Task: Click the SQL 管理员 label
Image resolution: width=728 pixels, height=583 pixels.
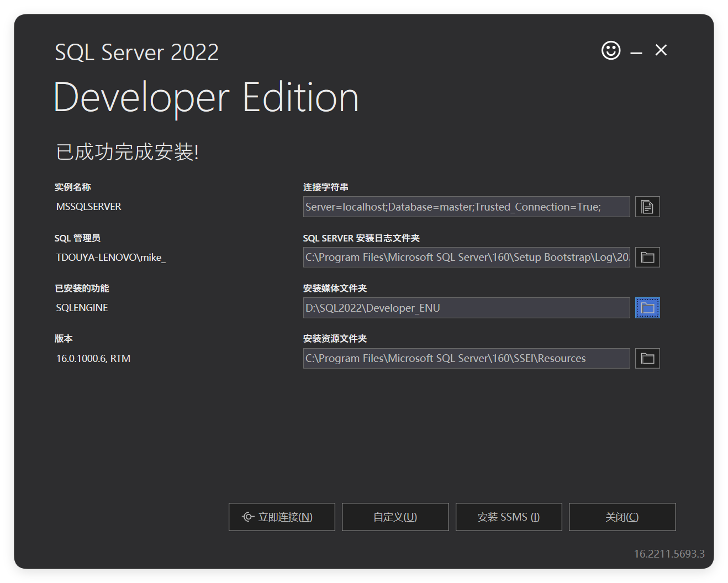Action: point(77,238)
